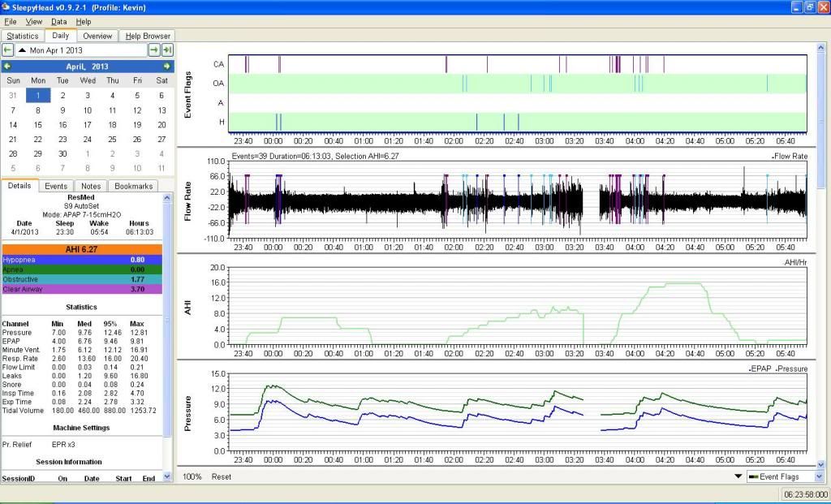831x504 pixels.
Task: Switch to Statistics tab
Action: [x=22, y=36]
